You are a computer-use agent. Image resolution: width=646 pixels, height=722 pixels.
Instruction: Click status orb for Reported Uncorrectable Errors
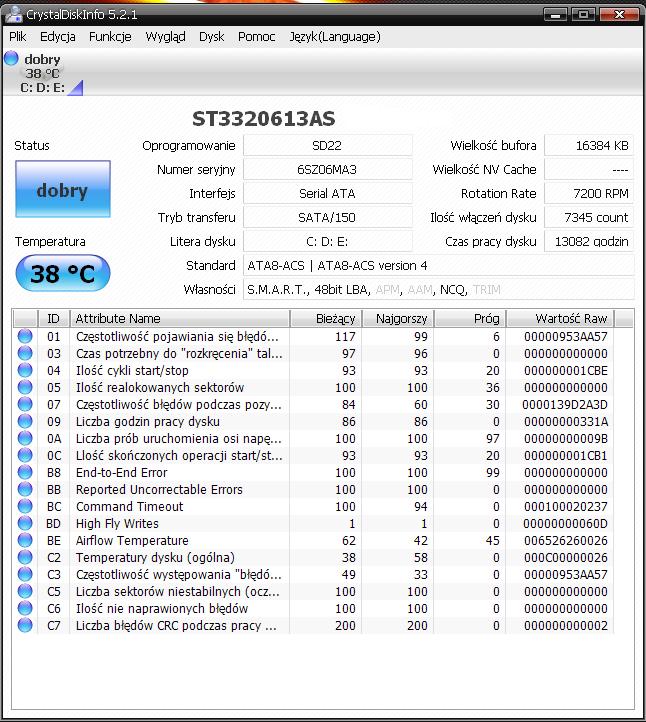(25, 489)
